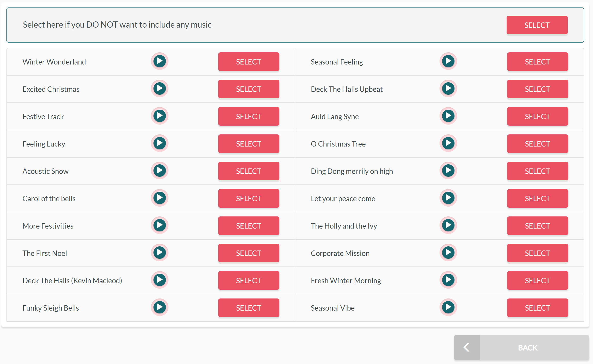593x364 pixels.
Task: Play the More Festivities preview
Action: (x=160, y=225)
